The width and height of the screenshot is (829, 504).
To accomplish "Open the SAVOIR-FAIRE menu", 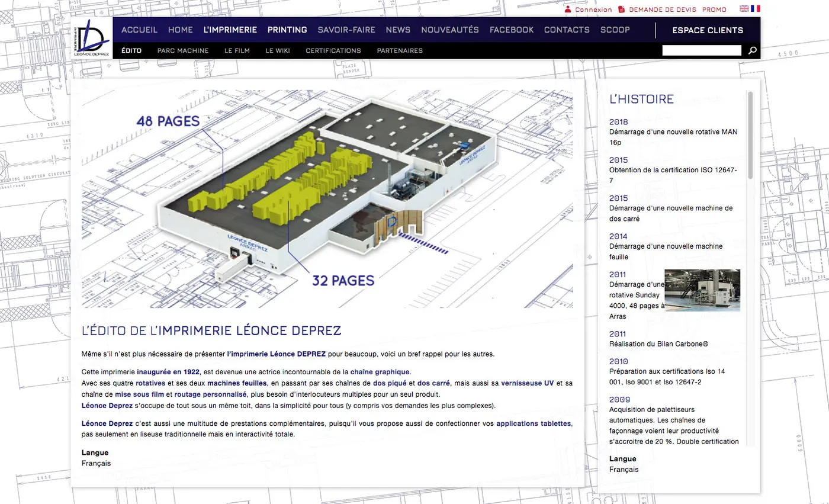I will (x=346, y=30).
